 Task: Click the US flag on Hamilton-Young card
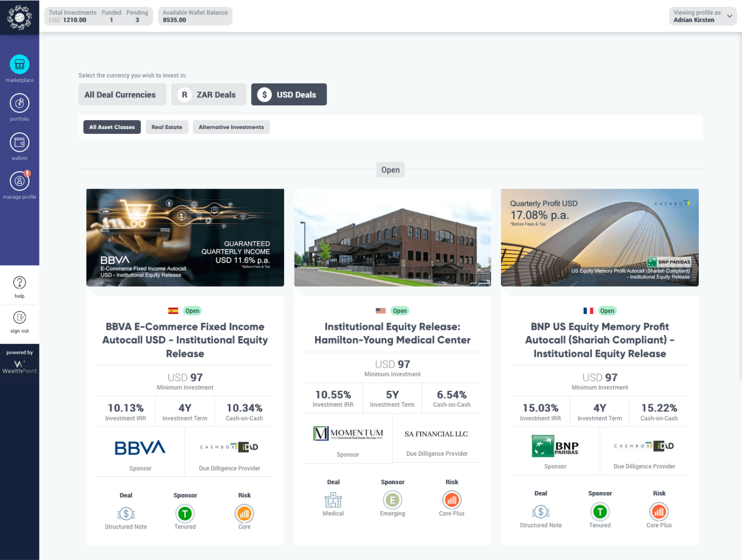click(x=380, y=311)
